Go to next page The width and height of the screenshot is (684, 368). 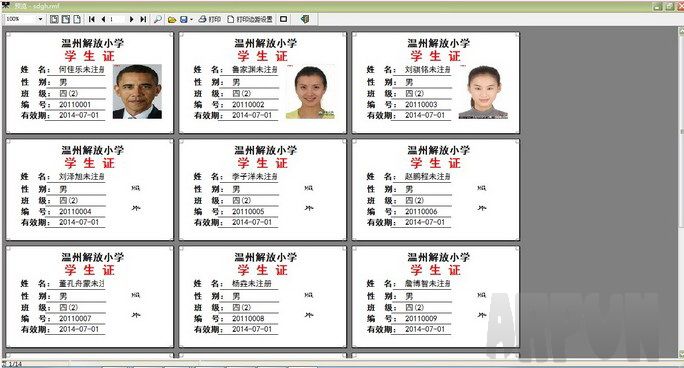[x=131, y=19]
